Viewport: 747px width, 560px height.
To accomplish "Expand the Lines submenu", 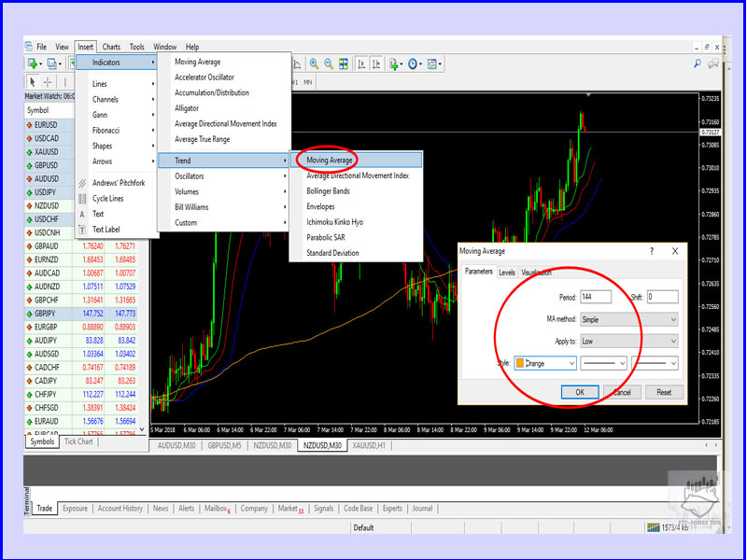I will (117, 84).
